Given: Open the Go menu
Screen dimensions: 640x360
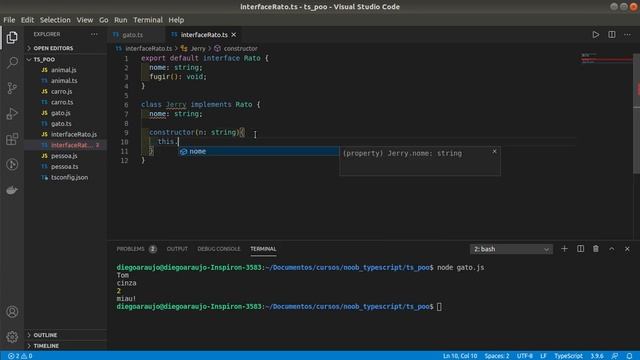Looking at the screenshot, I should coord(104,20).
